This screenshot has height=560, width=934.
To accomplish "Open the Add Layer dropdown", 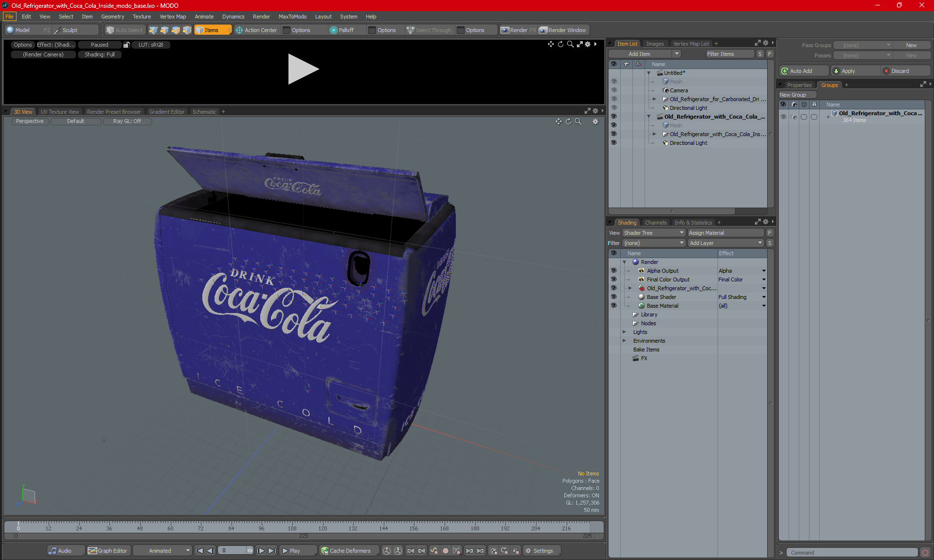I will [x=726, y=243].
